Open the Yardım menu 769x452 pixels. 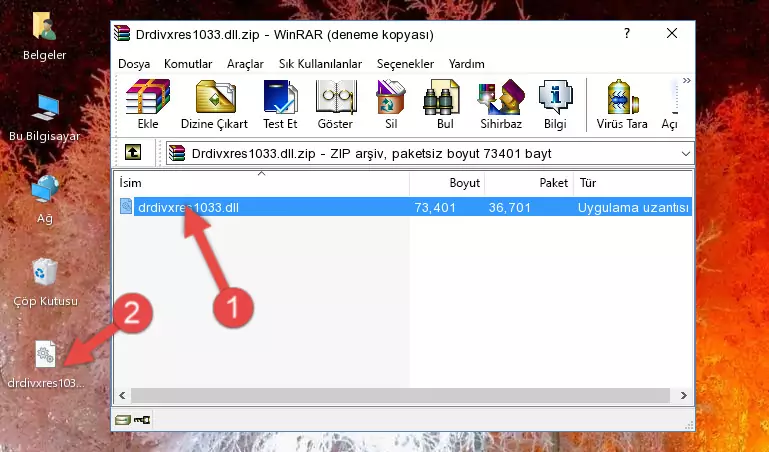tap(466, 64)
